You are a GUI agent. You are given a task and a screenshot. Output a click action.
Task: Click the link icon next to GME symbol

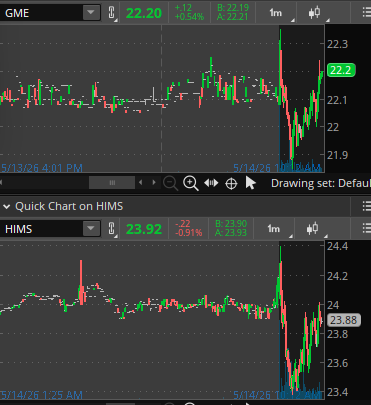tap(111, 13)
